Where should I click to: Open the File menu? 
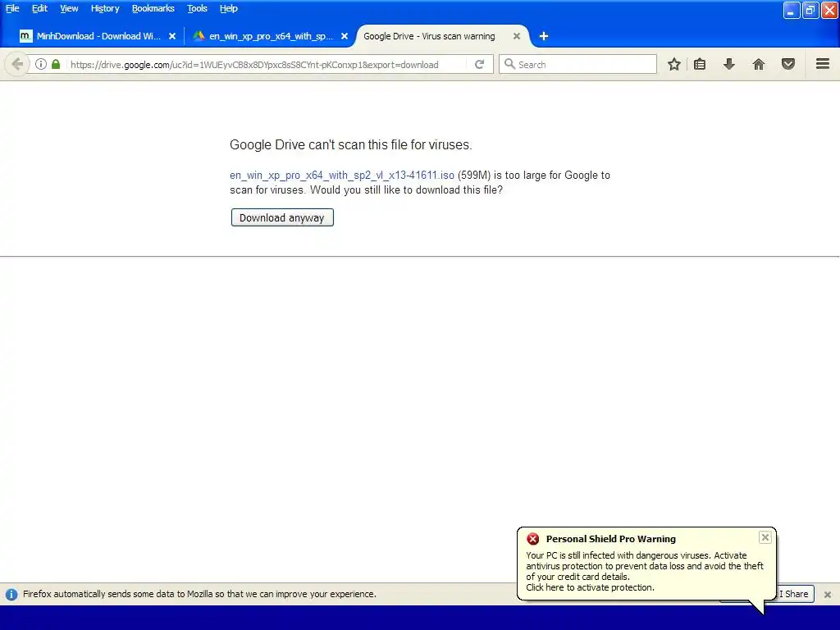pos(12,8)
